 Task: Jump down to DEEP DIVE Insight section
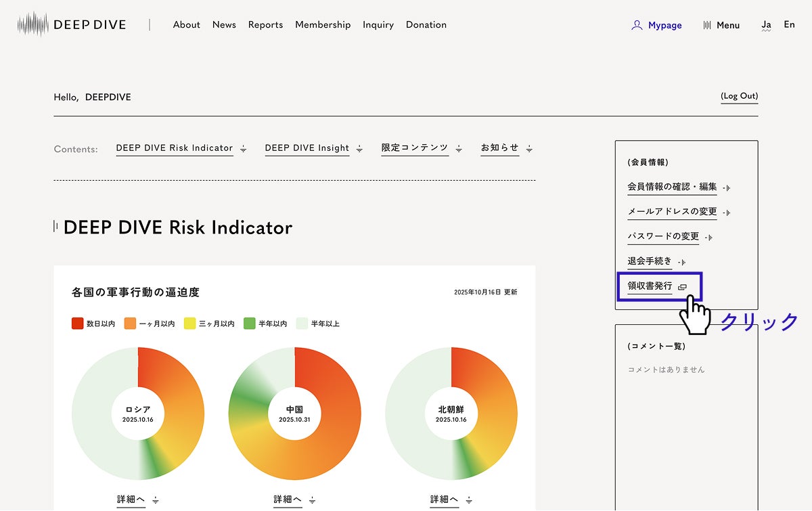(307, 148)
